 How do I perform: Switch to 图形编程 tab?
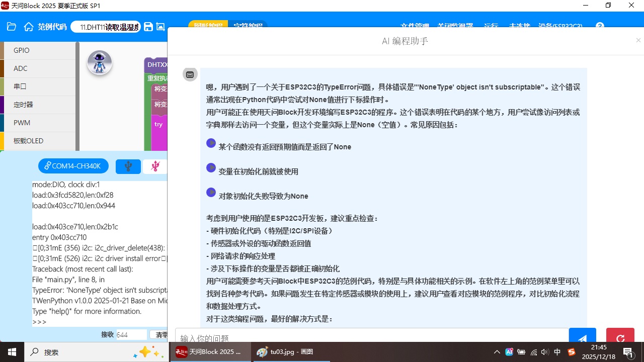click(208, 26)
